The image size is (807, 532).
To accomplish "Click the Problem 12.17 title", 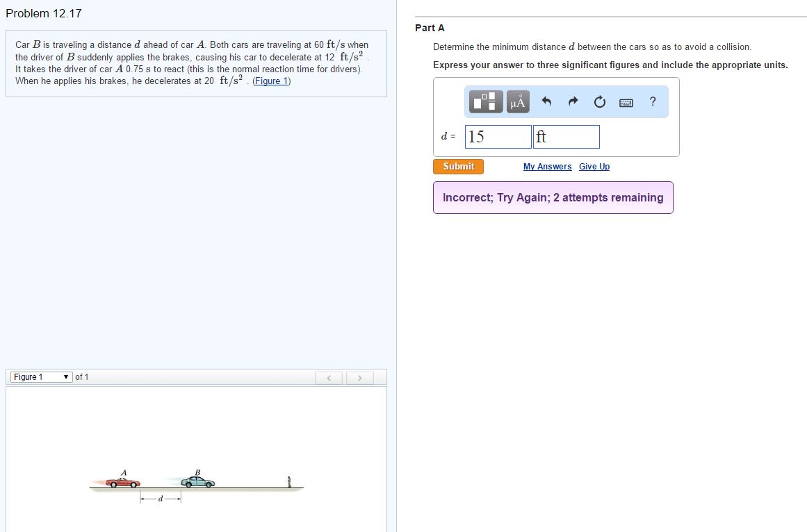I will coord(44,13).
